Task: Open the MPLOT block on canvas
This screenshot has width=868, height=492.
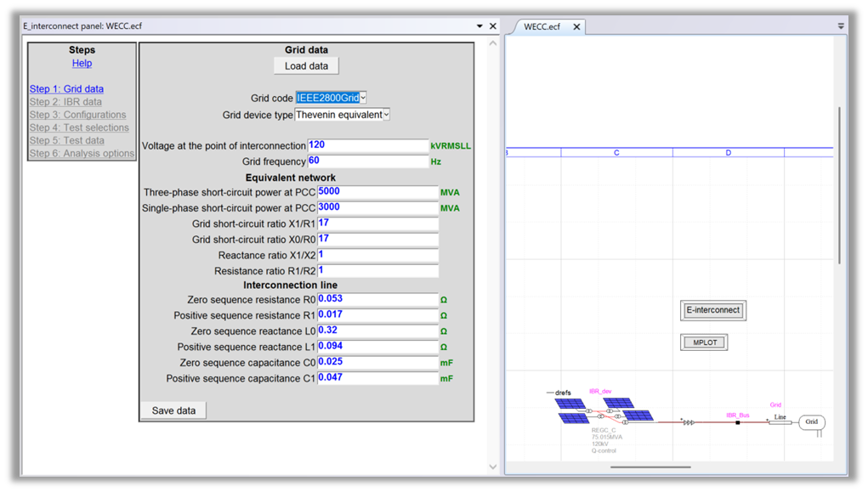Action: point(704,343)
